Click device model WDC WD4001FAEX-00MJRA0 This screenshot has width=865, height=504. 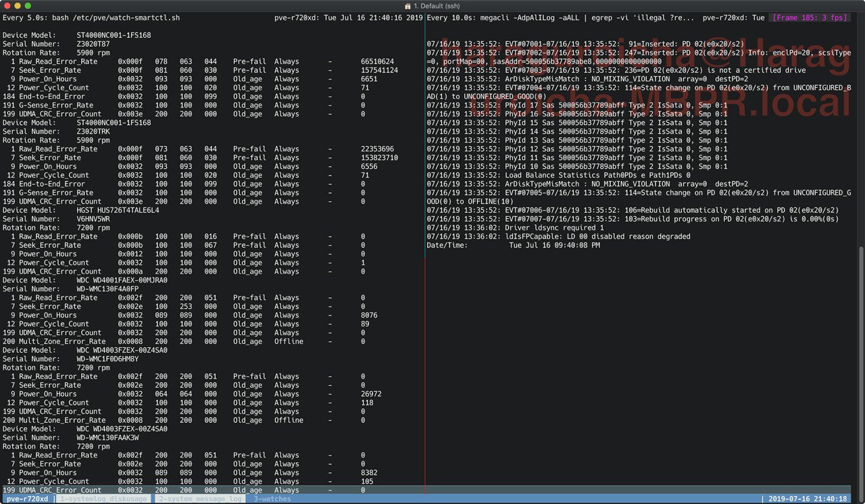pyautogui.click(x=122, y=280)
